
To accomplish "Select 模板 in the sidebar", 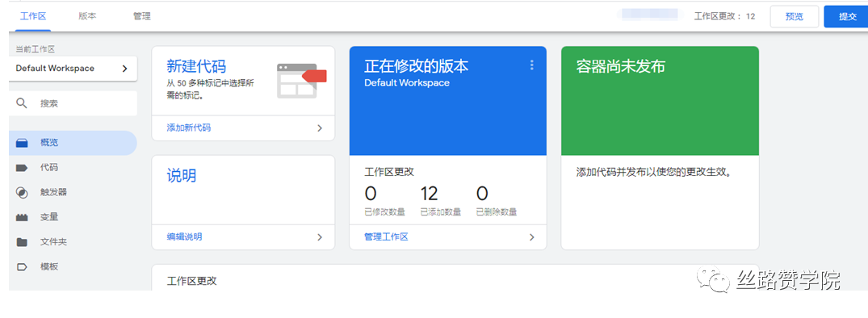I will tap(73, 266).
